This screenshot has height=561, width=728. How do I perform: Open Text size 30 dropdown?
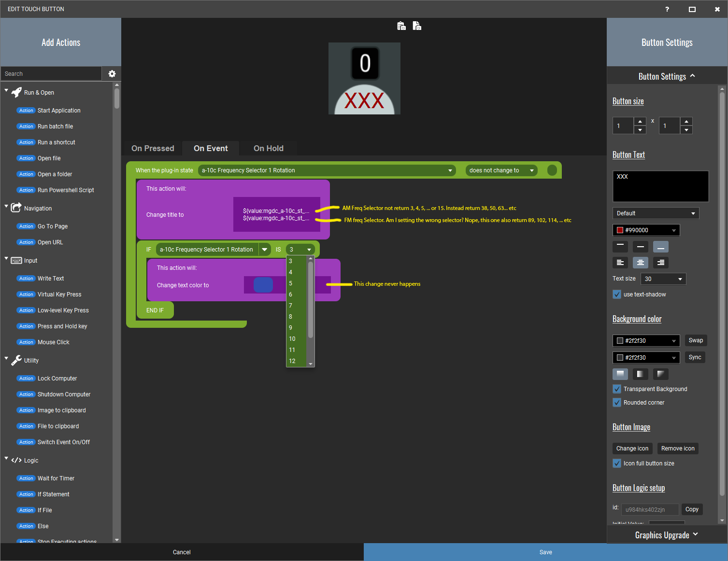point(663,279)
